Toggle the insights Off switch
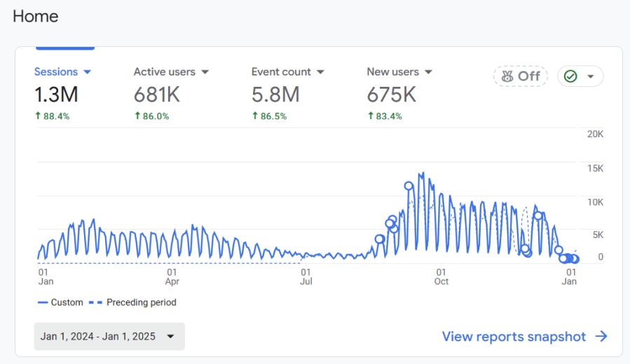The image size is (630, 364). tap(519, 76)
